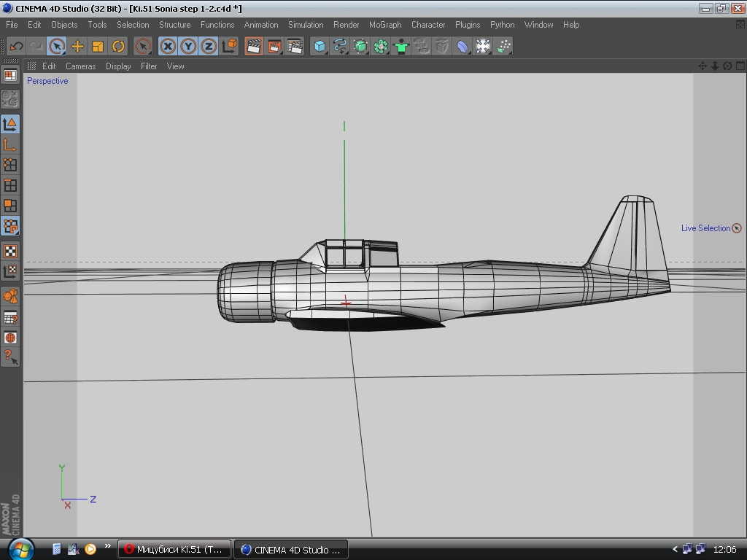Viewport: 747px width, 560px height.
Task: Open the viewport Display dropdown menu
Action: pos(118,66)
